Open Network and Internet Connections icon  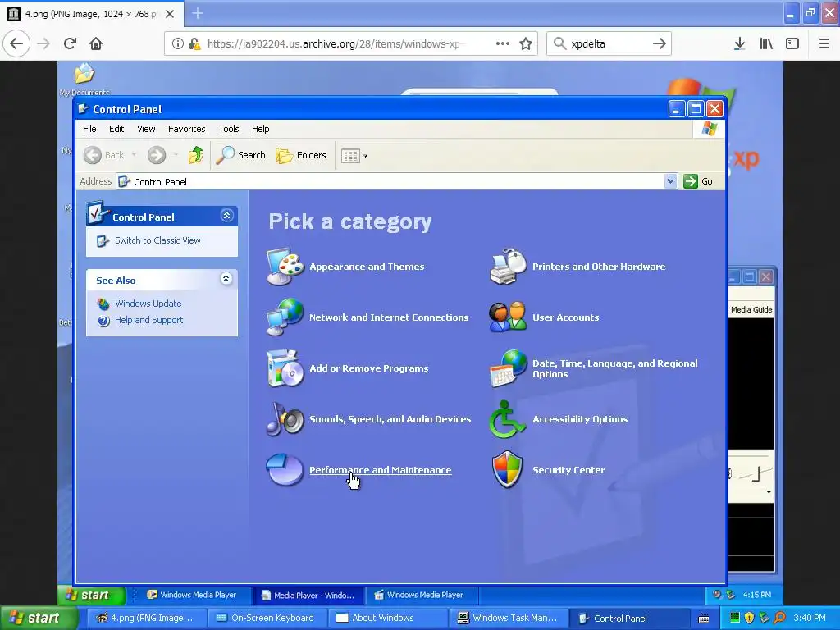tap(285, 317)
